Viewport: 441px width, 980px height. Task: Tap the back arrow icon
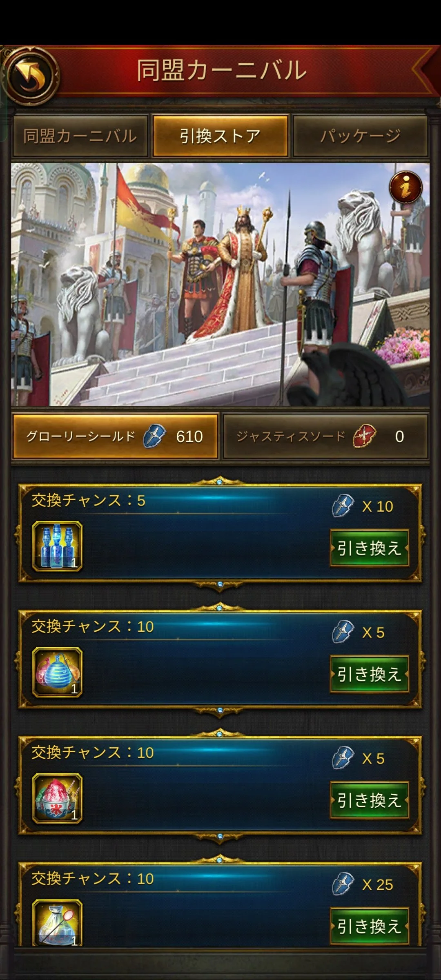(x=32, y=76)
